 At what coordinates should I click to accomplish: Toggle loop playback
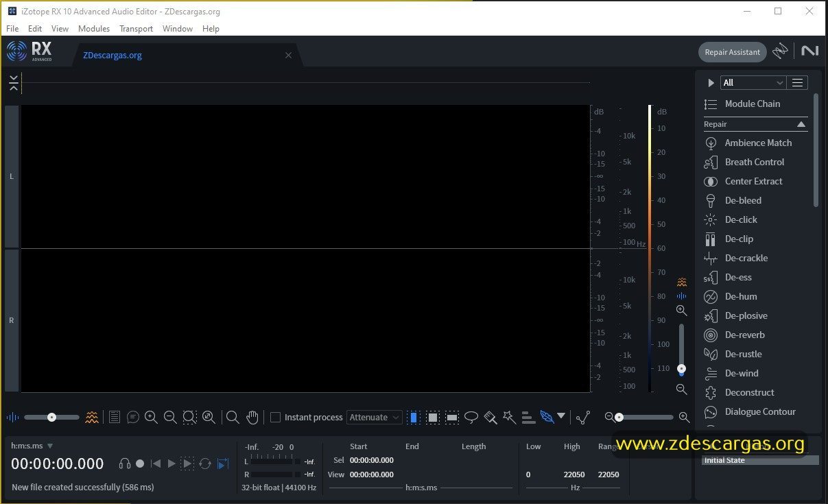coord(204,464)
